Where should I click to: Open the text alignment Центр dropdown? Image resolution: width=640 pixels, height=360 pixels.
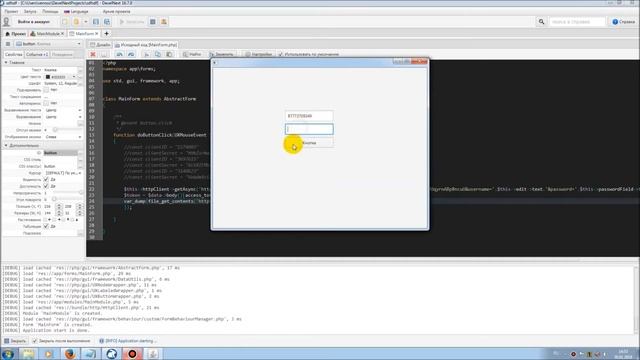click(x=63, y=110)
